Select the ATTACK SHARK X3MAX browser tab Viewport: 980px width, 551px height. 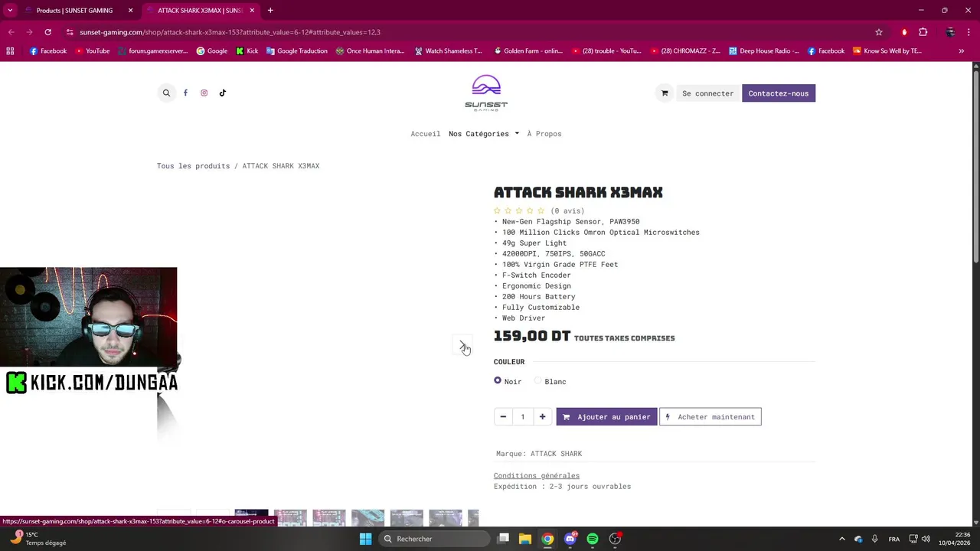(201, 11)
